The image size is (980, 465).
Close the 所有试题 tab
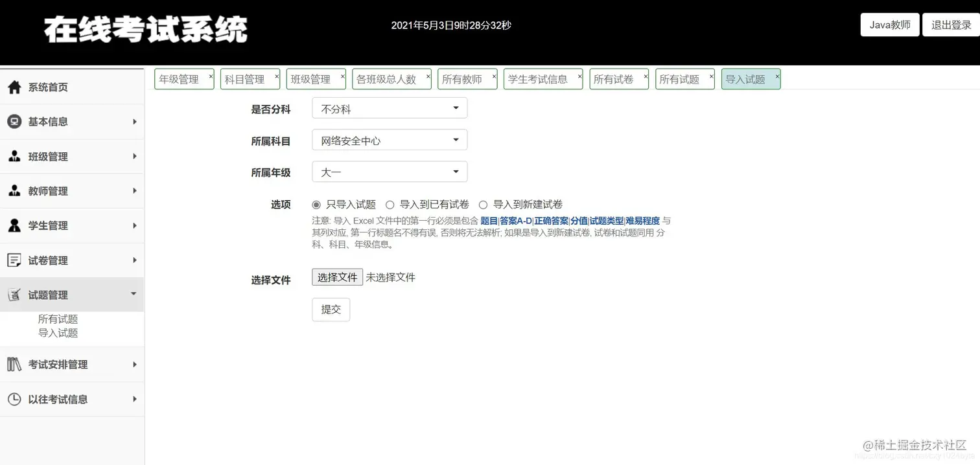click(712, 76)
